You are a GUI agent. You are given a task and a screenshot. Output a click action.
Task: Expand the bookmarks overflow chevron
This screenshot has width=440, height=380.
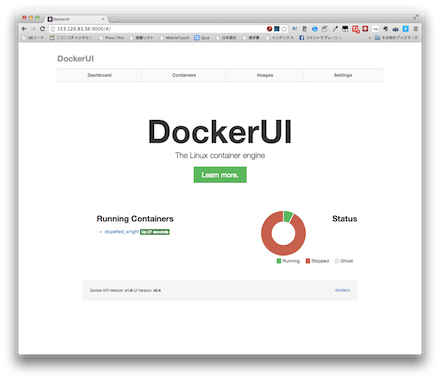pos(369,38)
